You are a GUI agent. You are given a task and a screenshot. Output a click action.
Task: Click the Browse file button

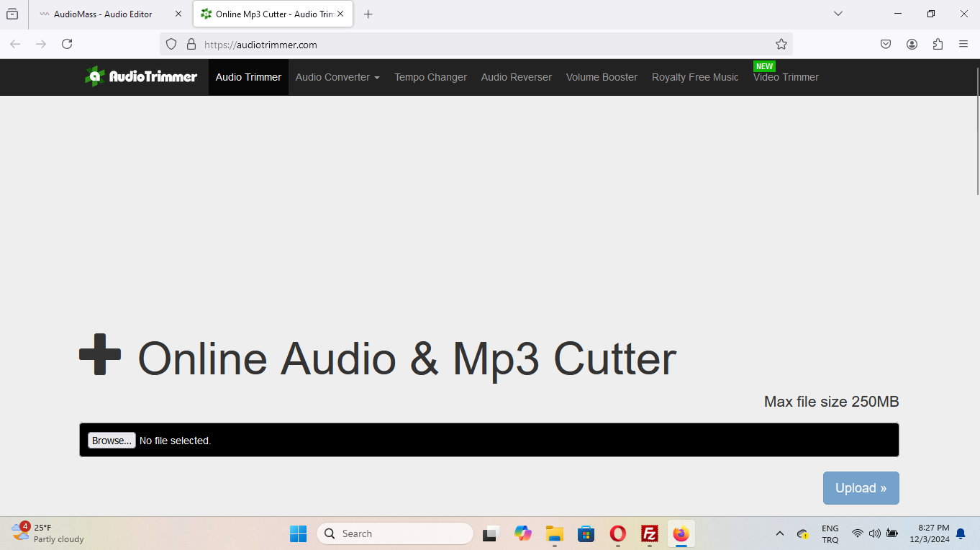tap(112, 441)
